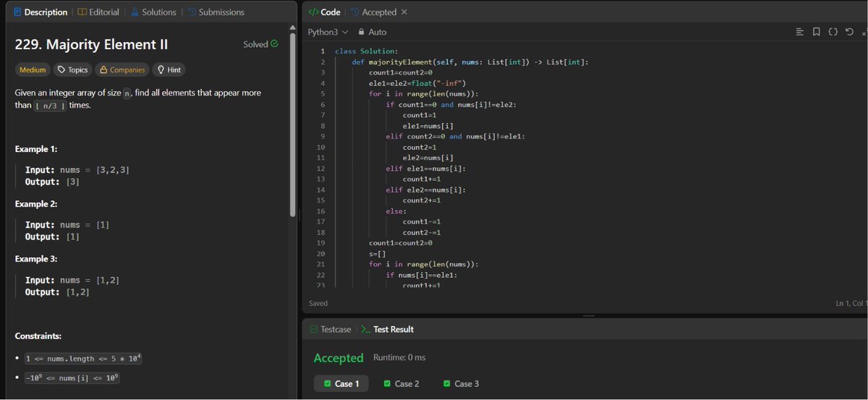The width and height of the screenshot is (868, 400).
Task: Click the 'Constraints:' heading
Action: point(38,336)
